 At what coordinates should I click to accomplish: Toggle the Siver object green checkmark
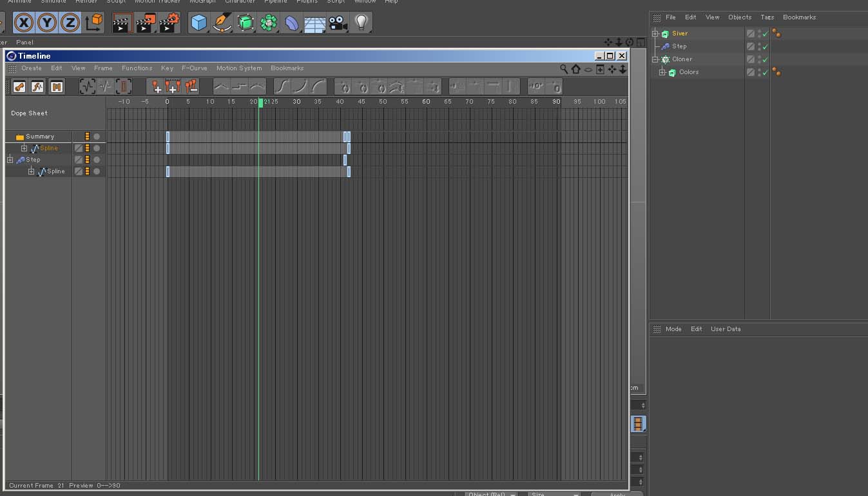coord(765,34)
